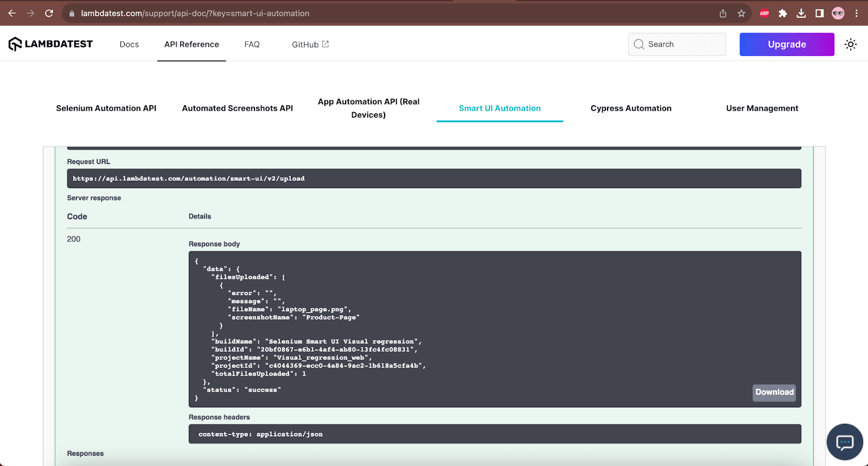The width and height of the screenshot is (868, 466).
Task: Click the "status": "success" line
Action: click(242, 390)
